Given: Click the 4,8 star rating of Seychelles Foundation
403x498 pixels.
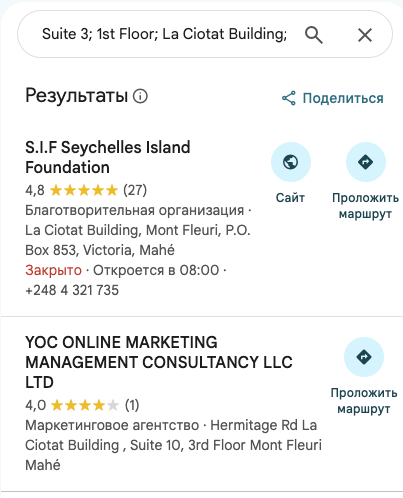Looking at the screenshot, I should [86, 190].
